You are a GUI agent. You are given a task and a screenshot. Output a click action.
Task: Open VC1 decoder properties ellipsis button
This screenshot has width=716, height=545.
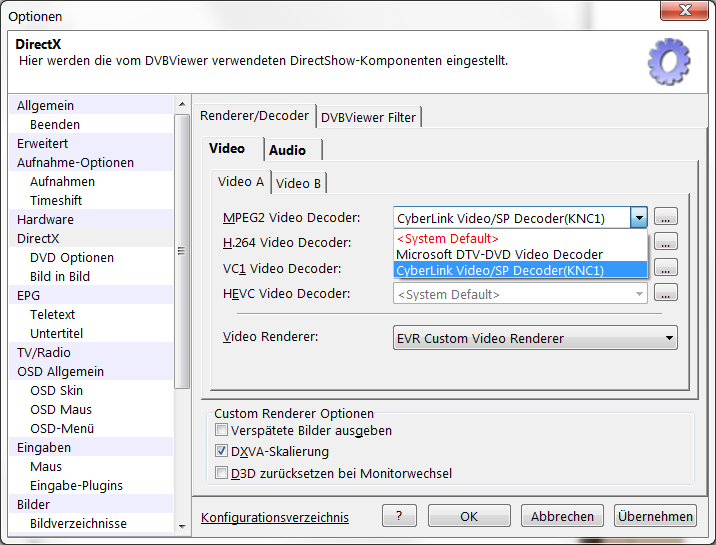[x=665, y=267]
